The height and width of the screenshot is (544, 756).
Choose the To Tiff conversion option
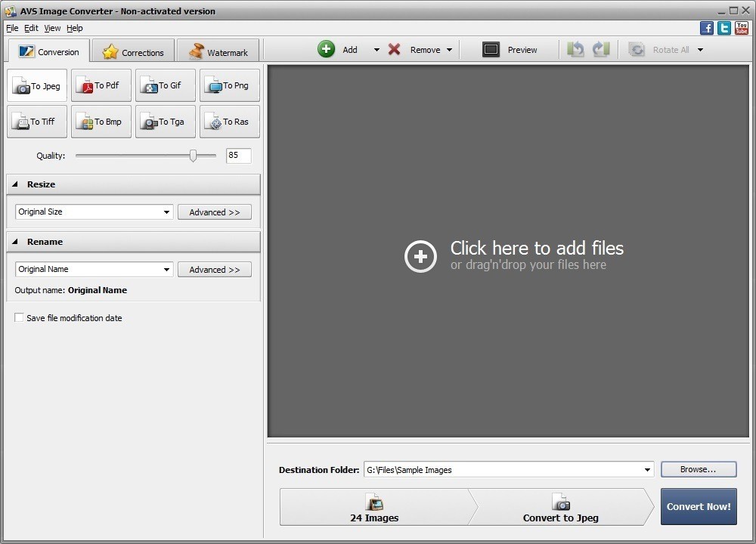[x=36, y=122]
